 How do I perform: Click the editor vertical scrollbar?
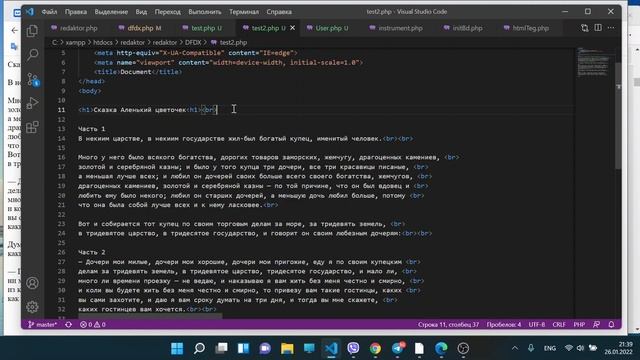click(618, 115)
